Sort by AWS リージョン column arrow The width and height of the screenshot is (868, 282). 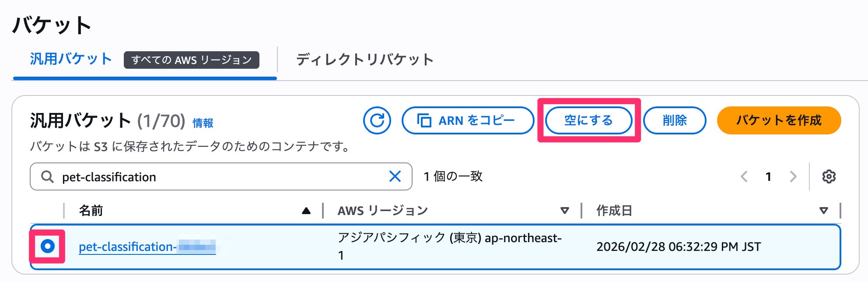(x=565, y=211)
